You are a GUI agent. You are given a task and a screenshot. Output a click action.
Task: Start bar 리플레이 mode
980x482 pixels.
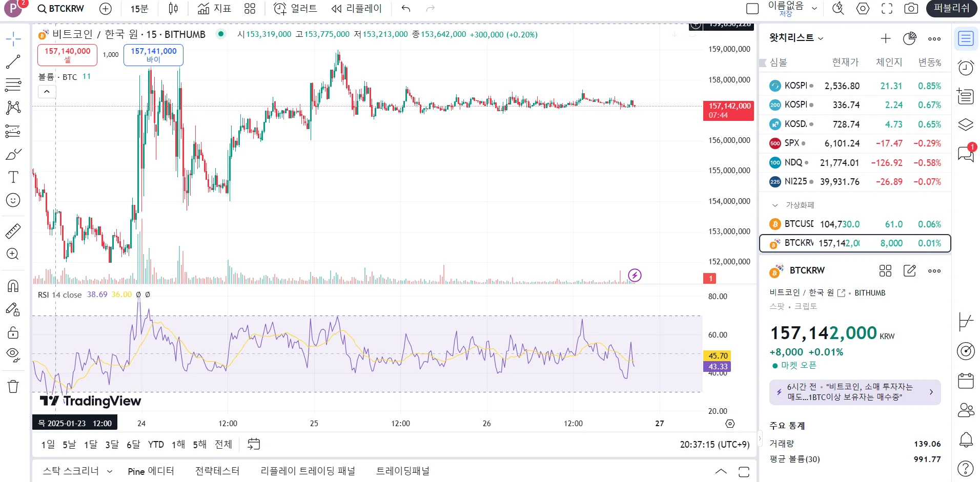[x=357, y=9]
